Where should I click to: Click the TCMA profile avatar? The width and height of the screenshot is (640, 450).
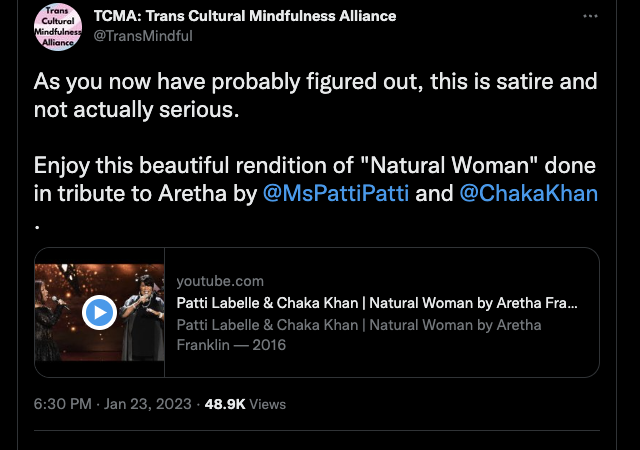[x=58, y=27]
